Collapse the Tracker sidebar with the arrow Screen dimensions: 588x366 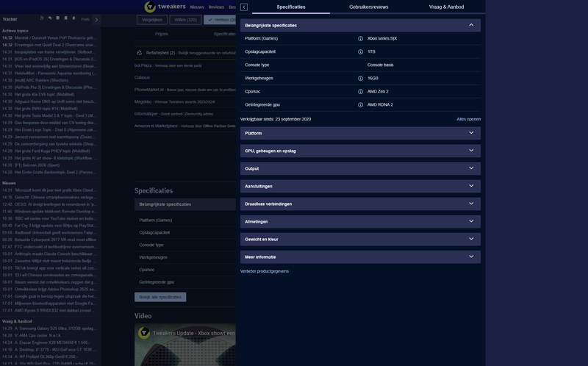(96, 20)
